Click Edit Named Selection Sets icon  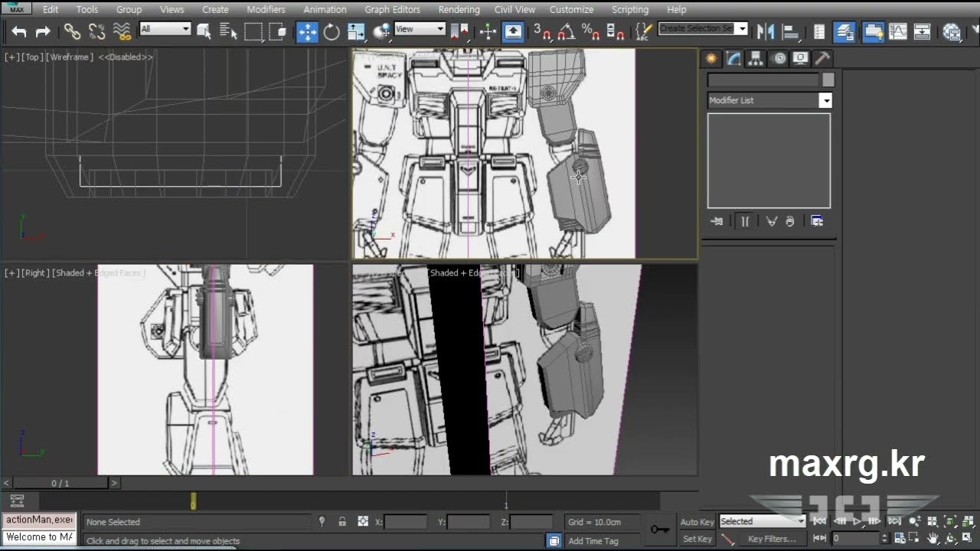(x=644, y=31)
